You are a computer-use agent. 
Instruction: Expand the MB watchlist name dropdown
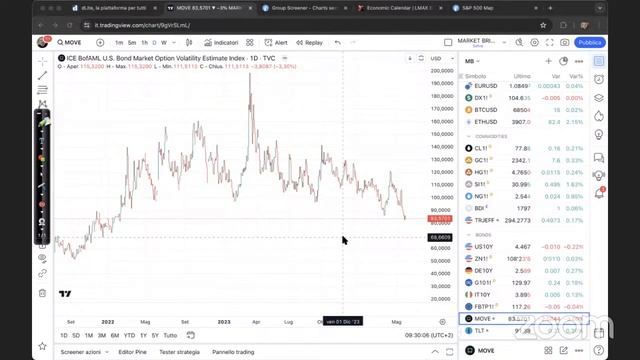coord(472,61)
